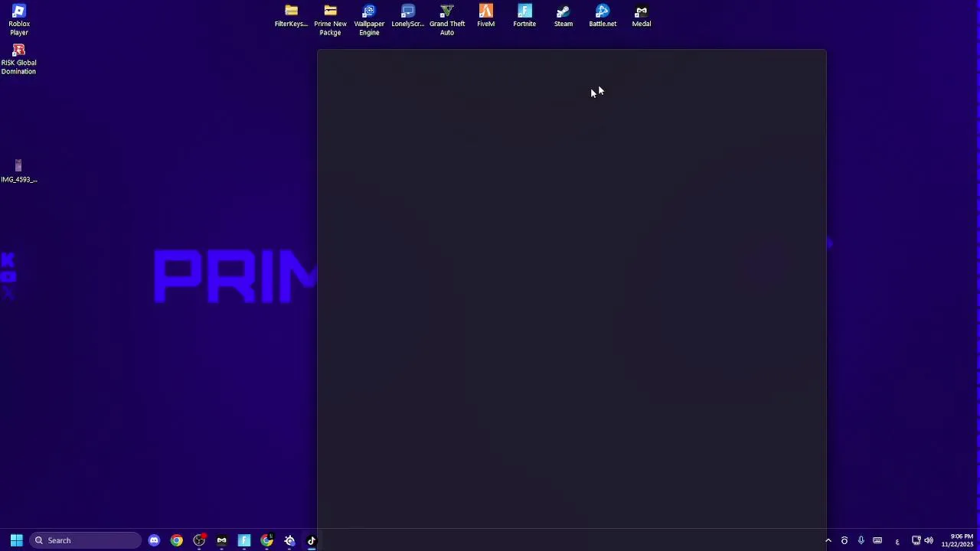980x551 pixels.
Task: Select the Grand Theft Auto desktop shortcut
Action: point(447,20)
